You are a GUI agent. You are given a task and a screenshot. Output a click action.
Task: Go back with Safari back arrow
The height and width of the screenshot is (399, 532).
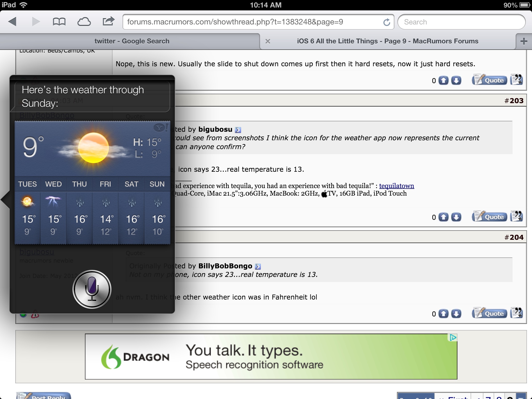(12, 22)
